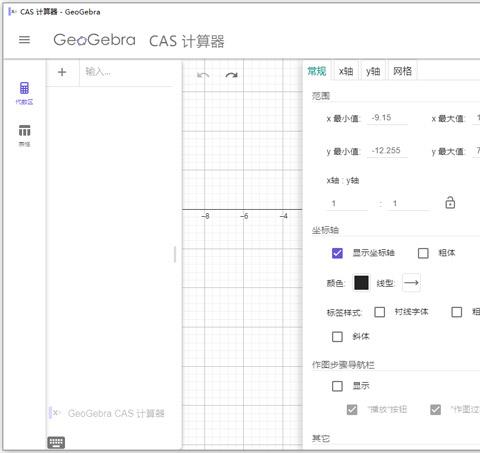The width and height of the screenshot is (480, 453).
Task: Switch to the x轴 tab
Action: (x=346, y=71)
